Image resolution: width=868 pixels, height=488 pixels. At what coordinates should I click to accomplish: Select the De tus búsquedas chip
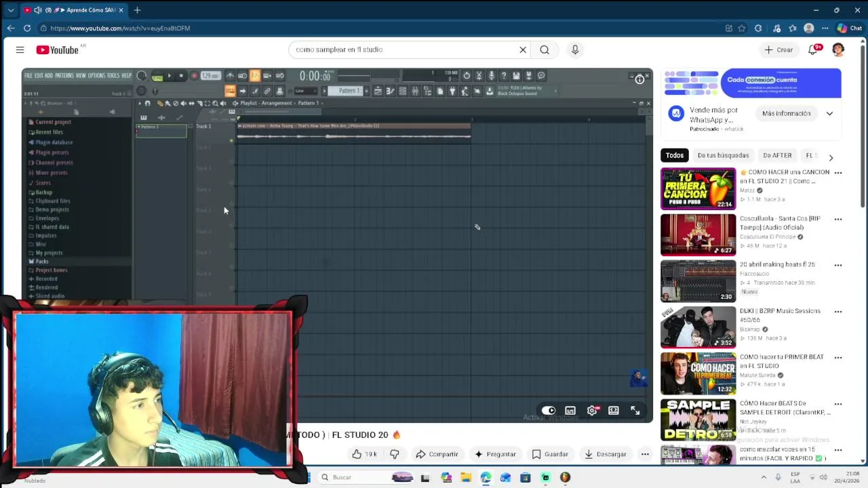(723, 155)
